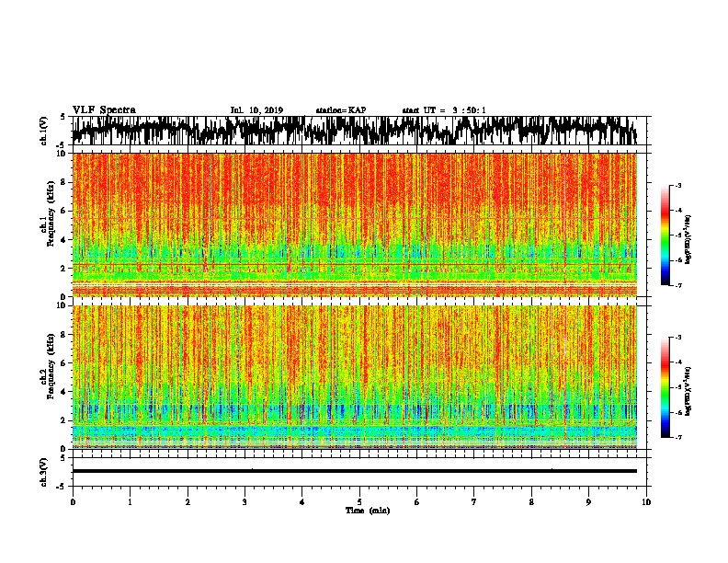Click time axis tick label "8"
Viewport: 728px width, 563px height.
531,502
